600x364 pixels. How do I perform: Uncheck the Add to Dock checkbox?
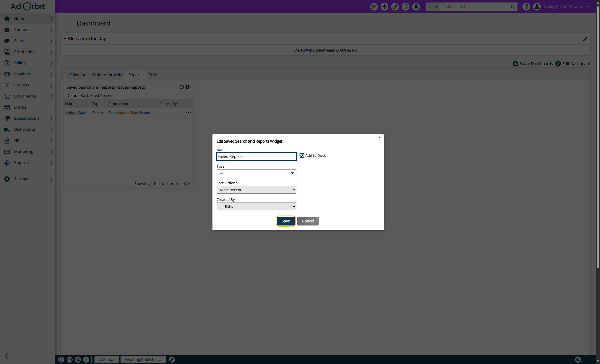point(302,155)
